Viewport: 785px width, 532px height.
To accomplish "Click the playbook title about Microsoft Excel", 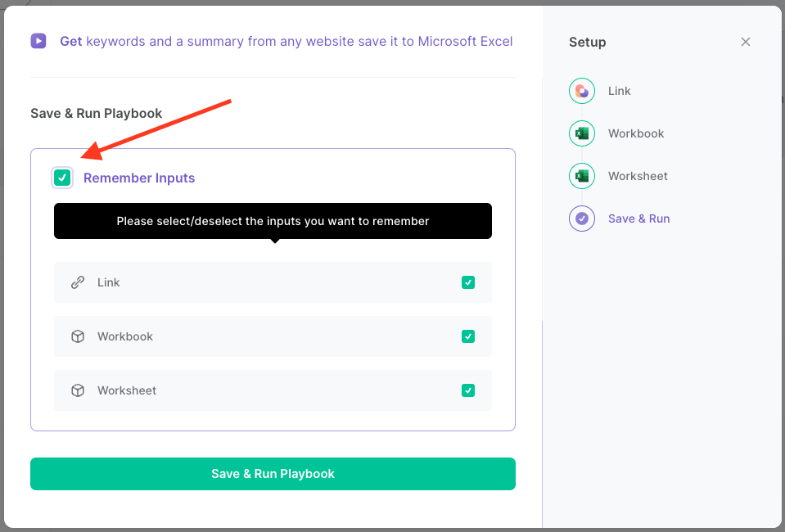I will click(x=286, y=41).
